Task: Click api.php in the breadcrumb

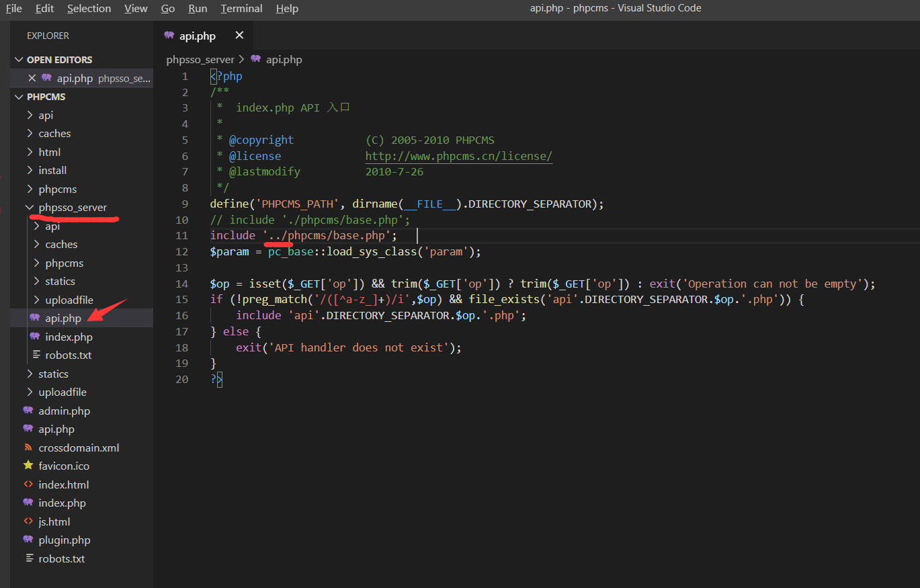Action: 284,60
